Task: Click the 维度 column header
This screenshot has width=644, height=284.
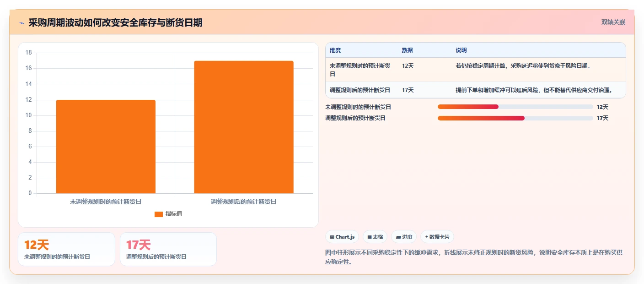Action: pyautogui.click(x=335, y=50)
